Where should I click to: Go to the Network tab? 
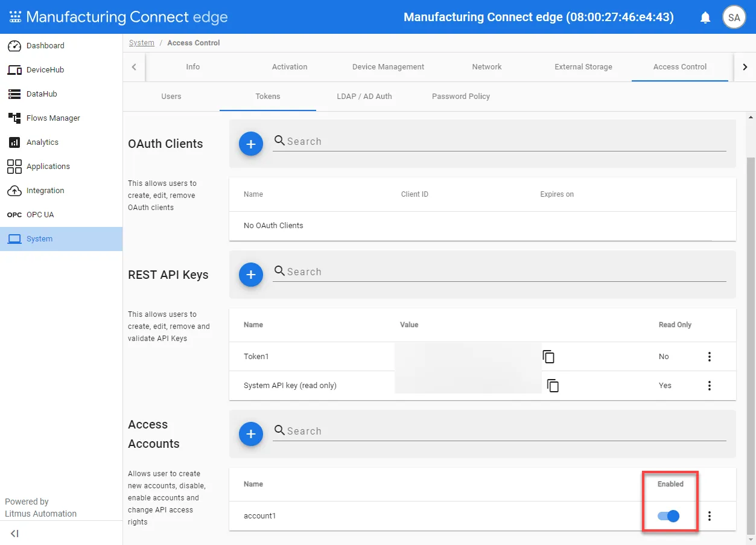pos(487,67)
